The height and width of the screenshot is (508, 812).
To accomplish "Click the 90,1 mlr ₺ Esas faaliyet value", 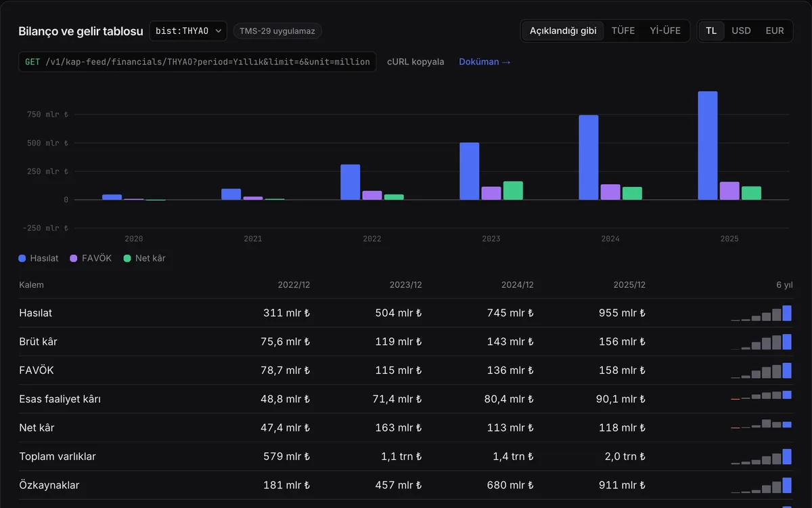I will 621,399.
